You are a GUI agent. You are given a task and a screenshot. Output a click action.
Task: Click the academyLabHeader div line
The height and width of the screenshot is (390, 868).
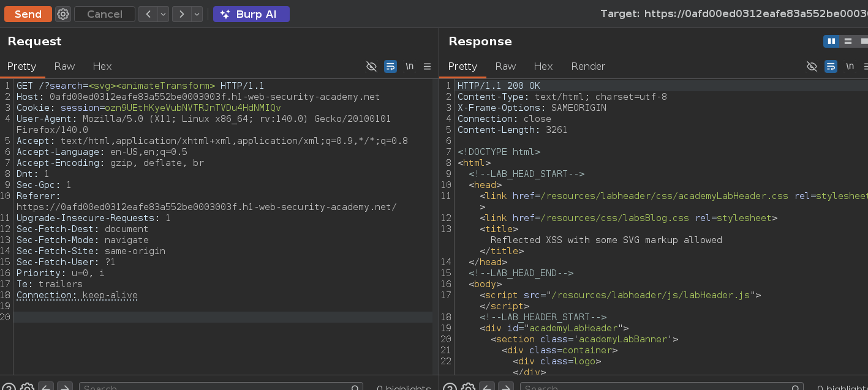(x=554, y=328)
